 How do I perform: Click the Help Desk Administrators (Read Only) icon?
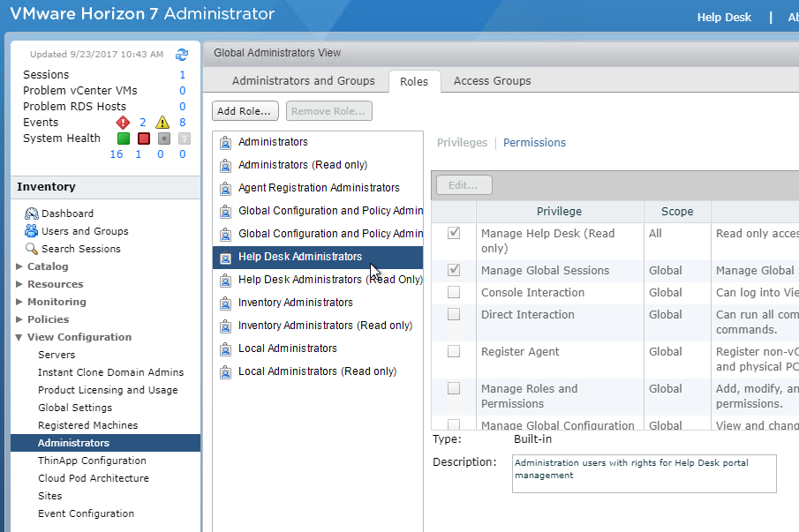click(x=225, y=281)
